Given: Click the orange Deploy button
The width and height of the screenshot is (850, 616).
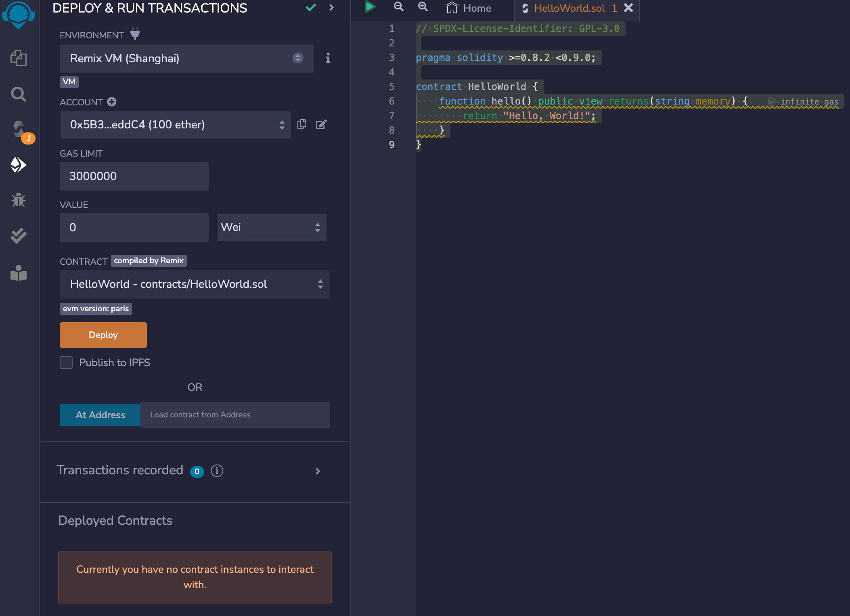Looking at the screenshot, I should coord(103,335).
